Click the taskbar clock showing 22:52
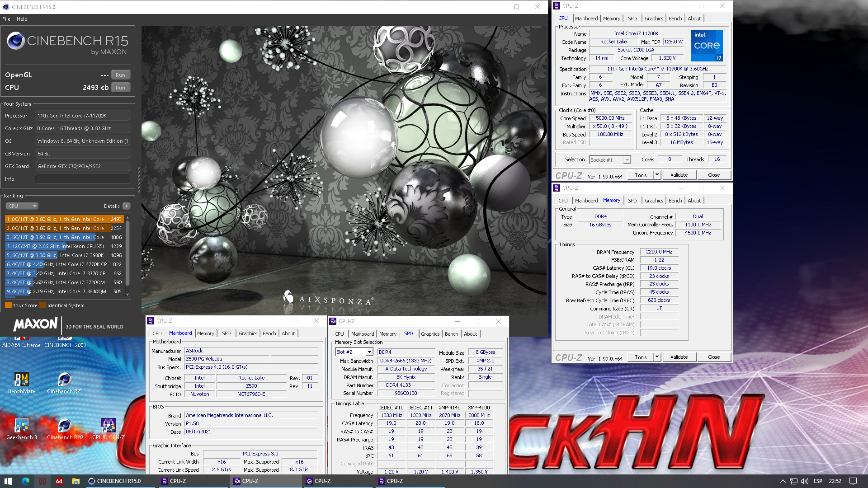 (835, 481)
